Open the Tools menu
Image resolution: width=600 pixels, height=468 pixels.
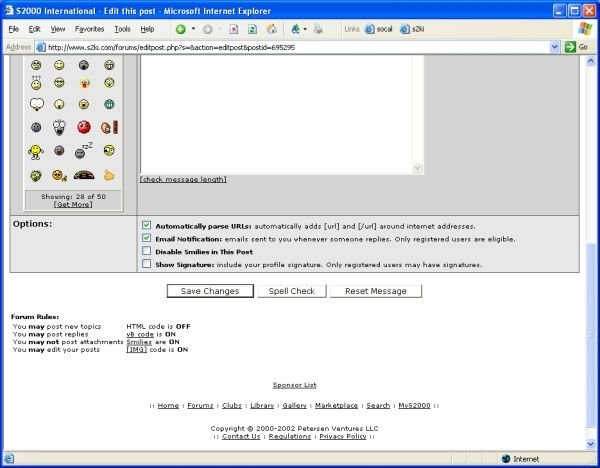[122, 29]
